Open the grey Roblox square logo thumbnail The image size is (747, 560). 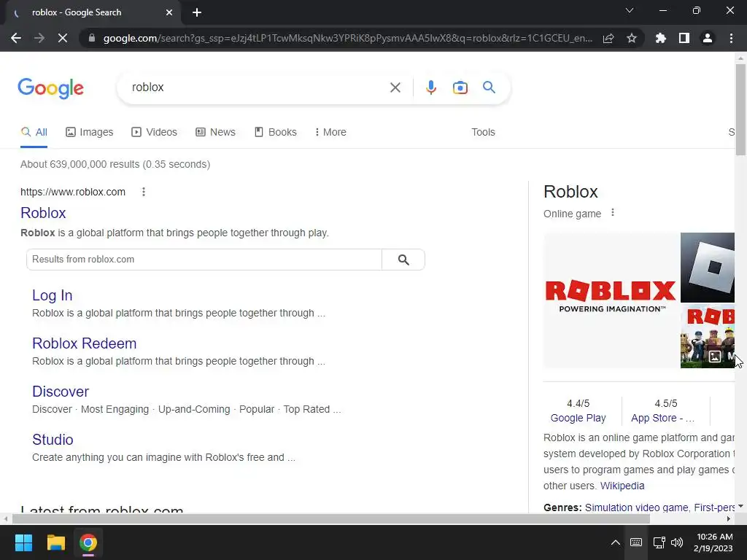[x=708, y=268]
